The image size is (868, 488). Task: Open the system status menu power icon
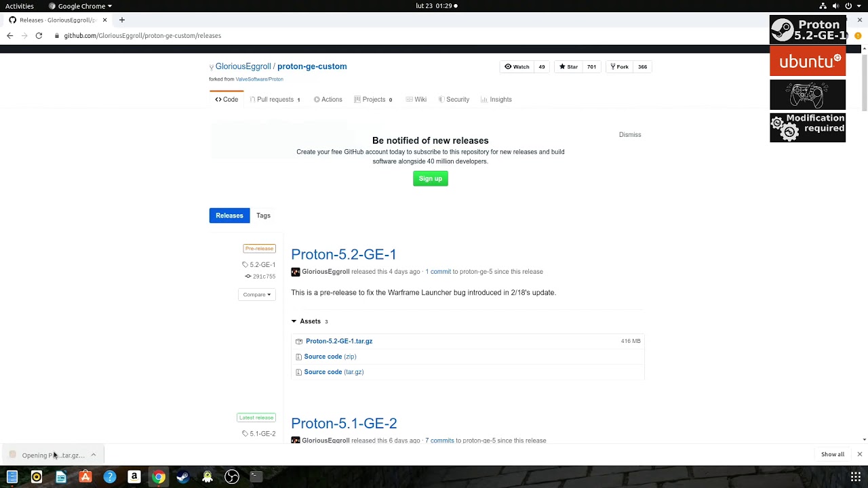pyautogui.click(x=848, y=6)
